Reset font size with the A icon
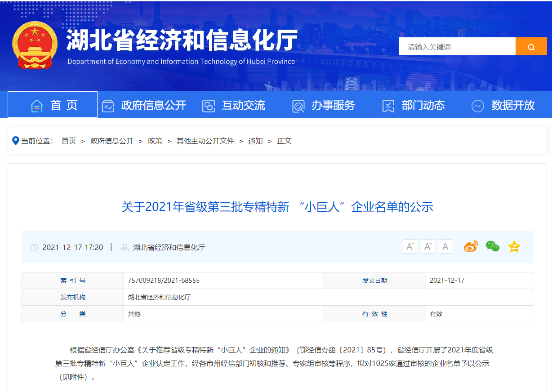 click(x=445, y=246)
